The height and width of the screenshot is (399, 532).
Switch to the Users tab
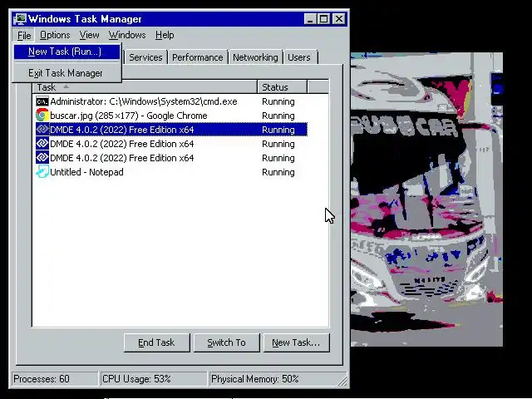click(x=299, y=57)
